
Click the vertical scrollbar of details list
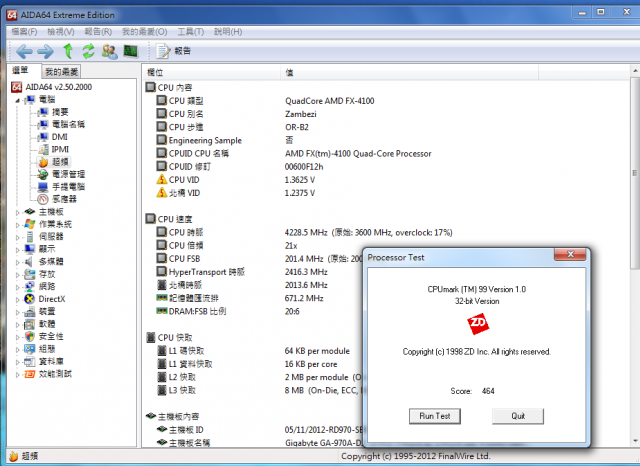click(x=635, y=173)
